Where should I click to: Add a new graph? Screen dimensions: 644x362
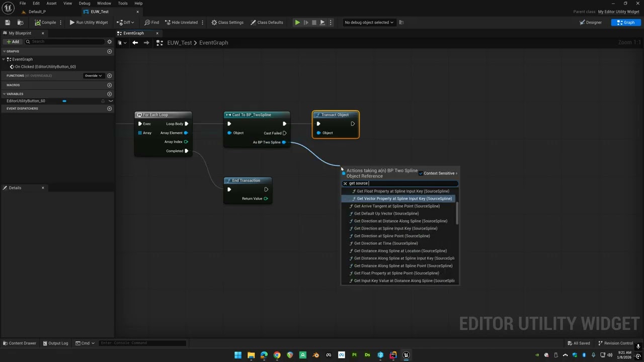click(109, 51)
